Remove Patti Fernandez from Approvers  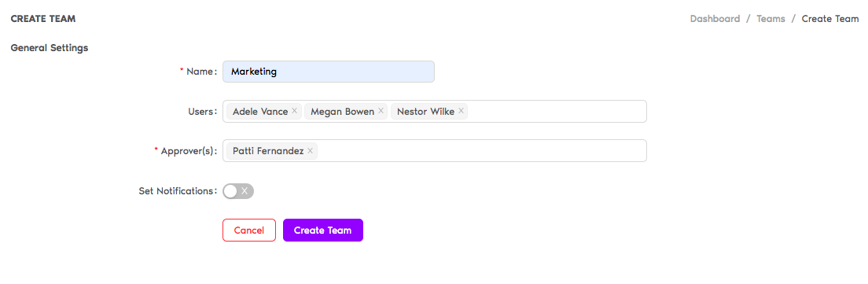pyautogui.click(x=310, y=150)
